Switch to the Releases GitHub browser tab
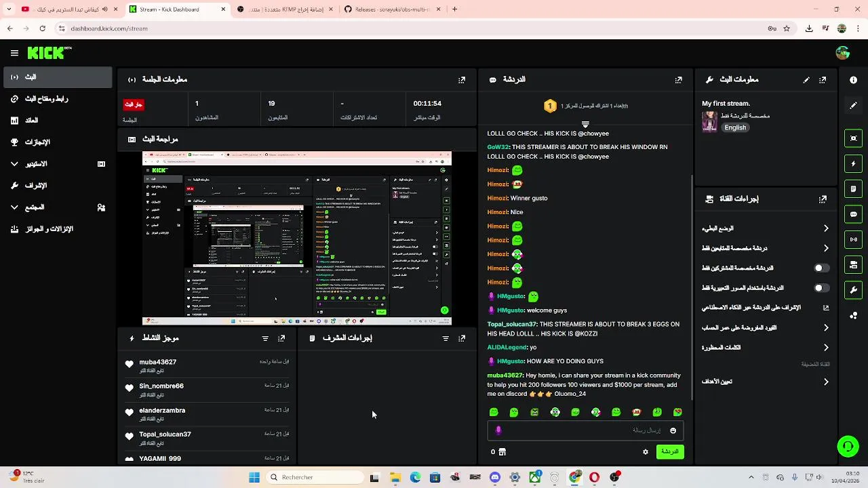The height and width of the screenshot is (488, 868). click(x=391, y=9)
